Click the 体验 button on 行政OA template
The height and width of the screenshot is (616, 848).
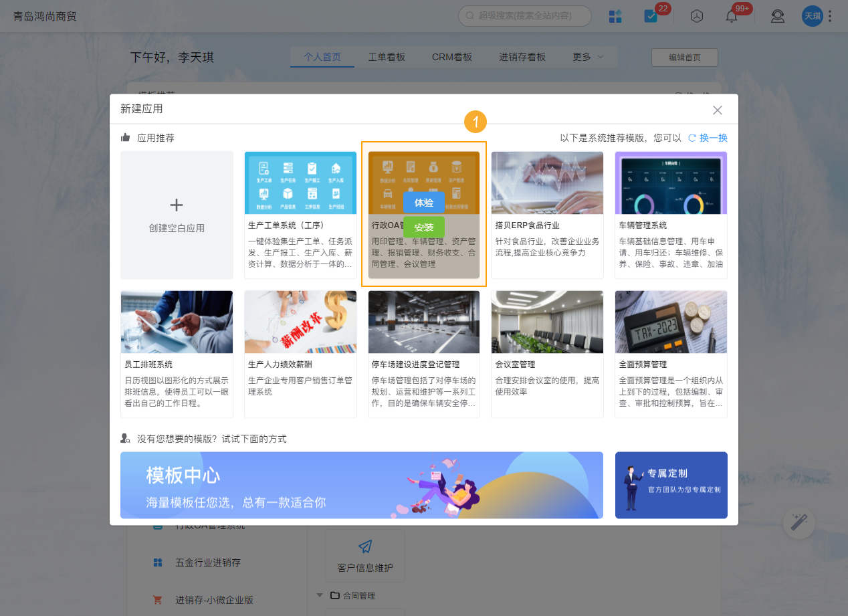[x=423, y=202]
